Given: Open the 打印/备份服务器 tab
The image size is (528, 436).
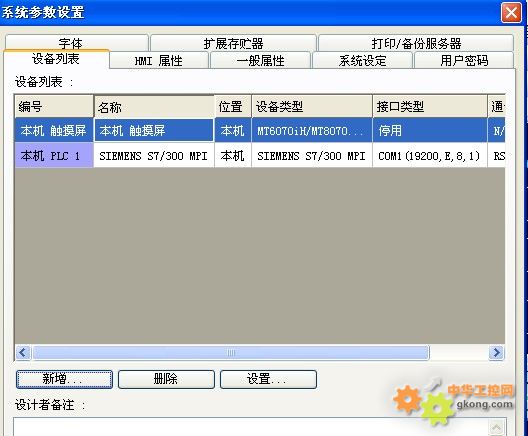Looking at the screenshot, I should [x=416, y=43].
